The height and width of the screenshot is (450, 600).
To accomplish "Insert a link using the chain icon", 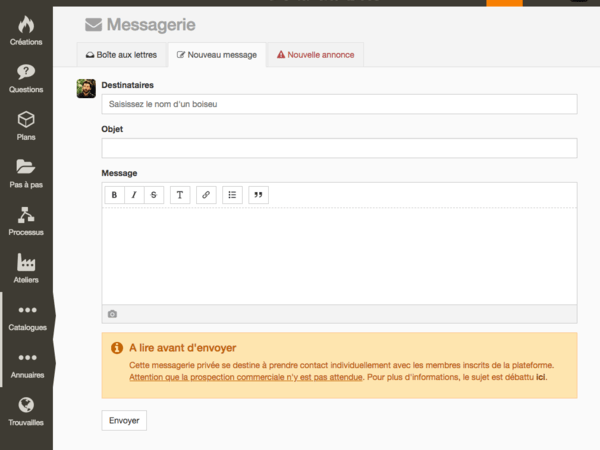I will [206, 195].
